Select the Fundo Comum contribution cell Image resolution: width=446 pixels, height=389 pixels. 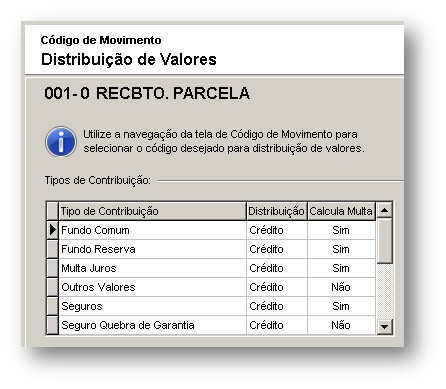pos(152,230)
